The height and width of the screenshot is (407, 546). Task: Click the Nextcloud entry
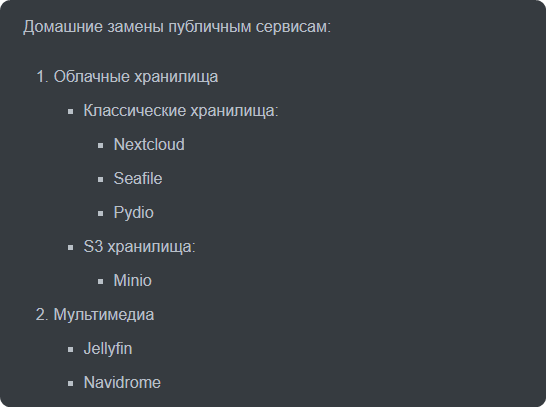(149, 144)
